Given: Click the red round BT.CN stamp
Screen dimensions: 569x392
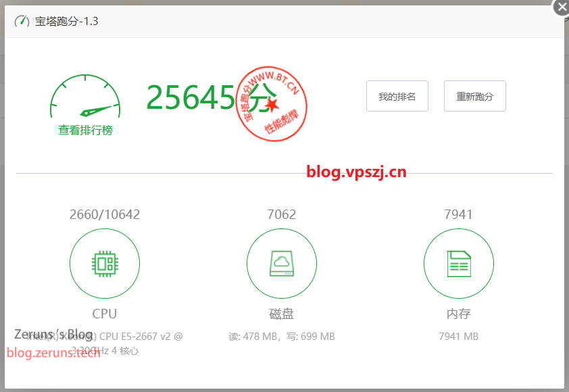Looking at the screenshot, I should point(272,104).
